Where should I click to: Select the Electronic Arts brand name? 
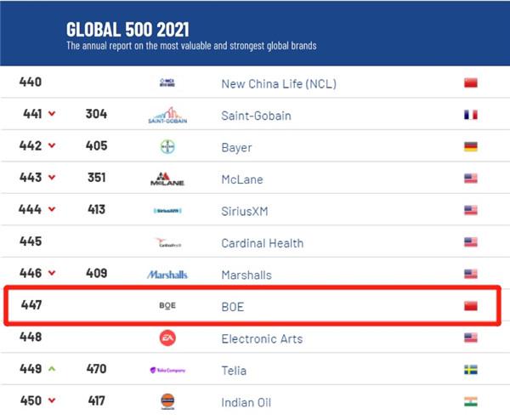pyautogui.click(x=262, y=338)
